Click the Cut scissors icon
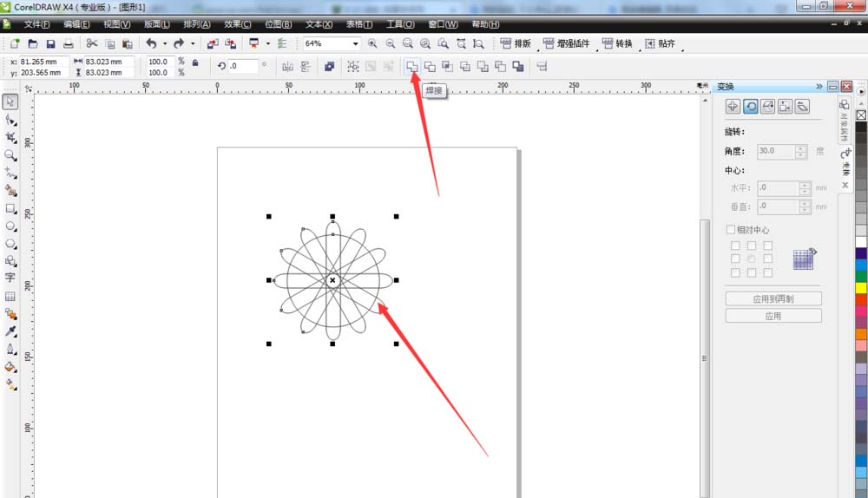The height and width of the screenshot is (498, 868). (92, 43)
